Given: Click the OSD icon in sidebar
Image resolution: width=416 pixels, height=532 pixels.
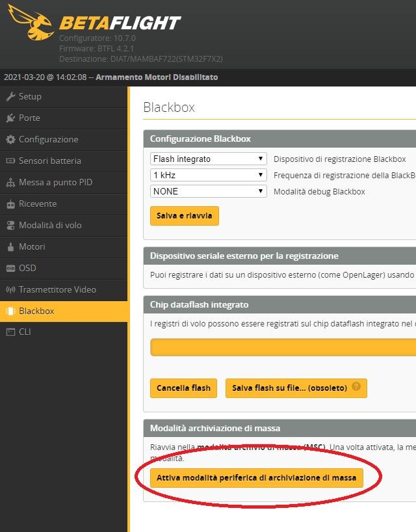Looking at the screenshot, I should 10,269.
